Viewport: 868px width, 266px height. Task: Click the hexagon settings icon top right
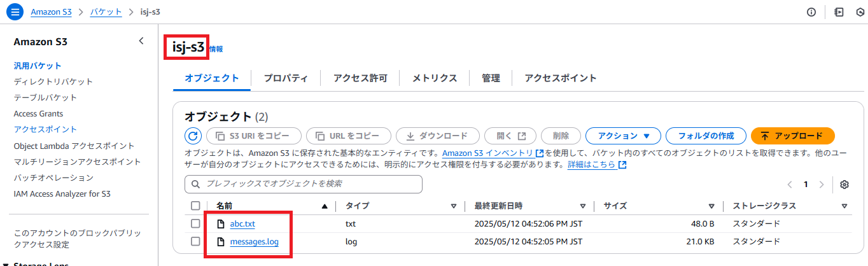859,11
